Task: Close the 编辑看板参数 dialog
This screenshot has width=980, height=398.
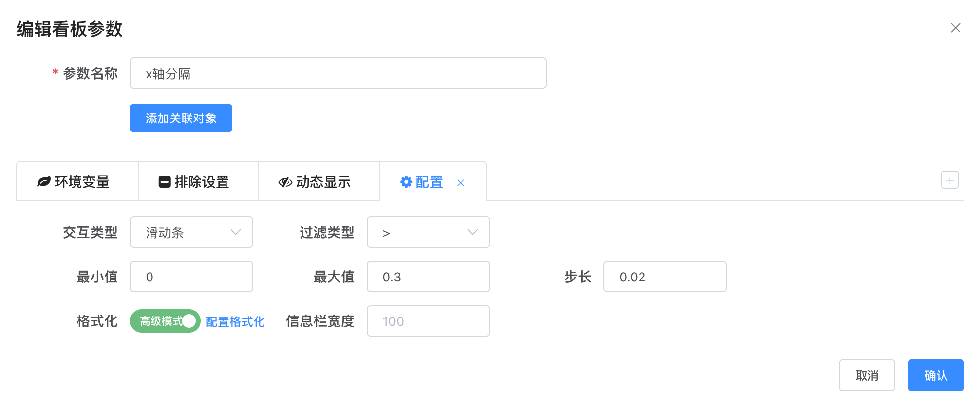Action: [x=956, y=28]
